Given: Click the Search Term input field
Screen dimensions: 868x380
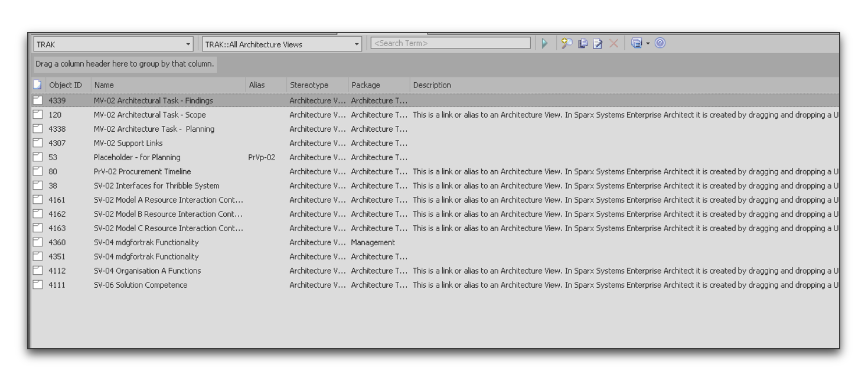Looking at the screenshot, I should [451, 43].
